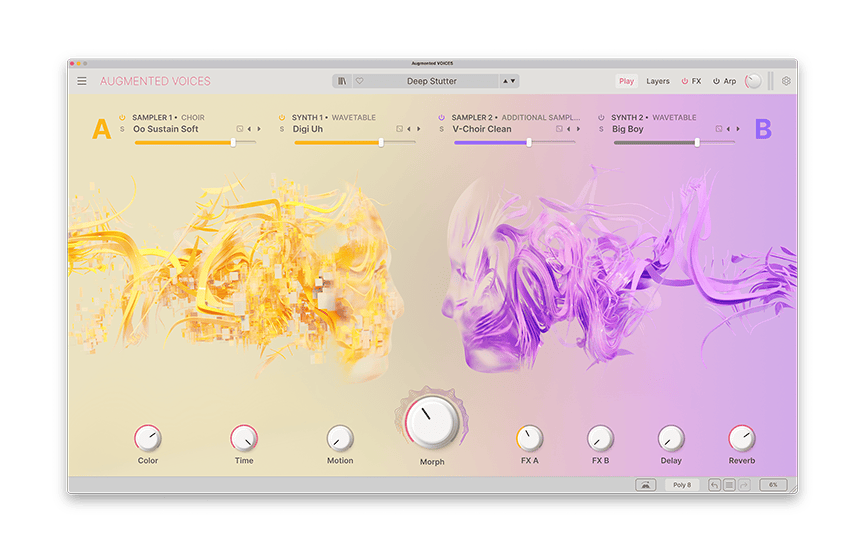Randomize Sampler 1 with the dice icon

pyautogui.click(x=240, y=129)
